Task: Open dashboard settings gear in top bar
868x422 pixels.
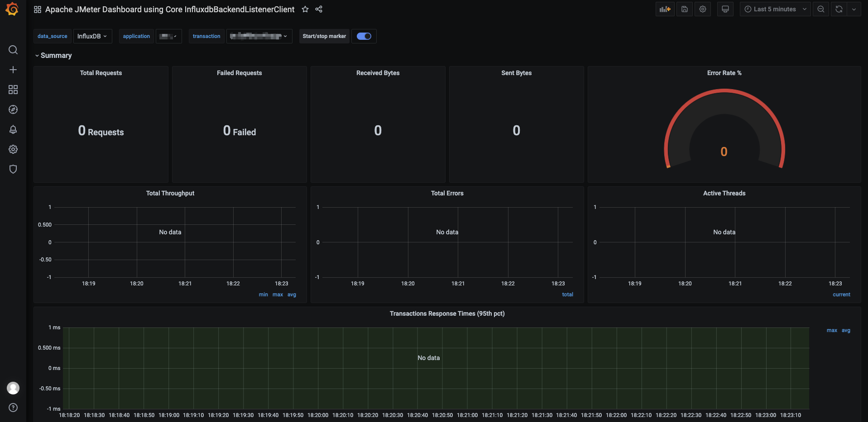Action: (x=703, y=9)
